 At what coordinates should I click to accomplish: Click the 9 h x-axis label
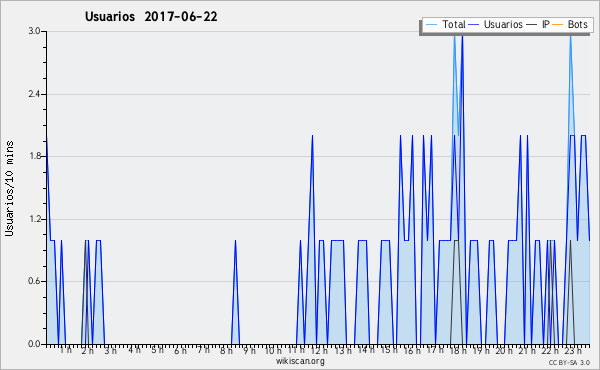249,350
